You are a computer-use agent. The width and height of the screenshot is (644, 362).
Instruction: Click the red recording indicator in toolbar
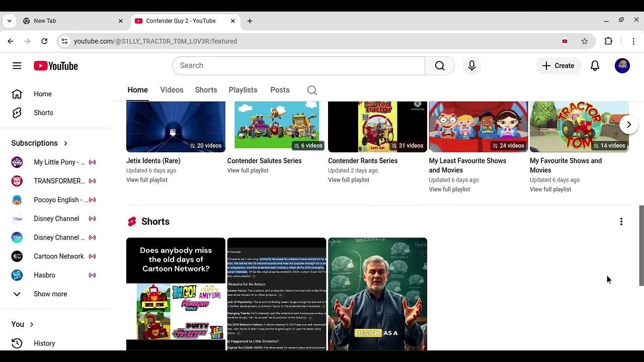(565, 41)
